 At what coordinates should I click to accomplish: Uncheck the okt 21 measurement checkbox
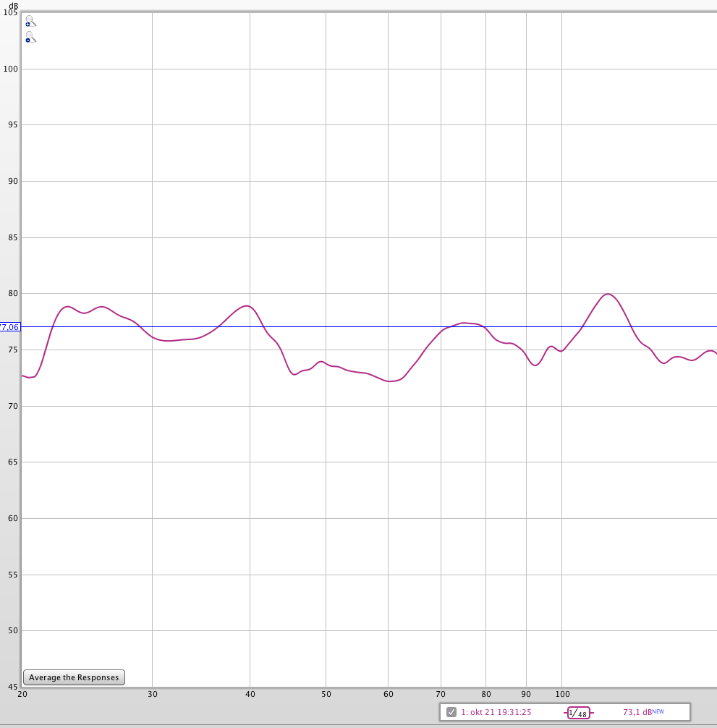(451, 712)
